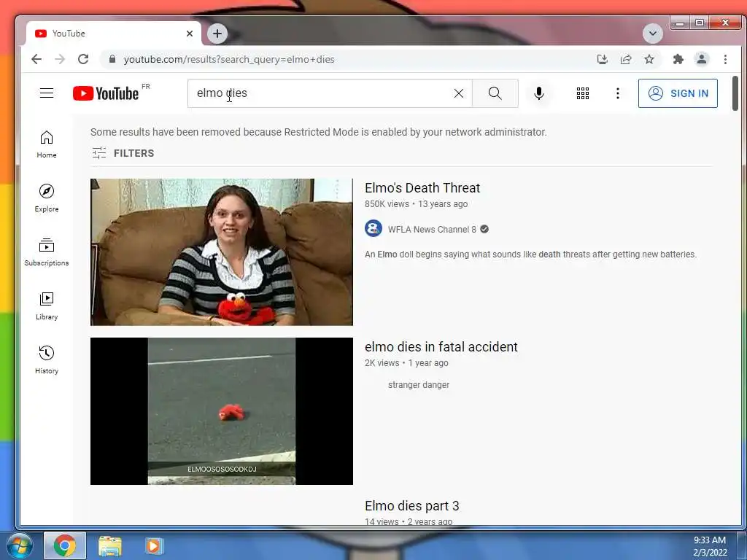
Task: Go back with the browser back arrow
Action: coord(36,59)
